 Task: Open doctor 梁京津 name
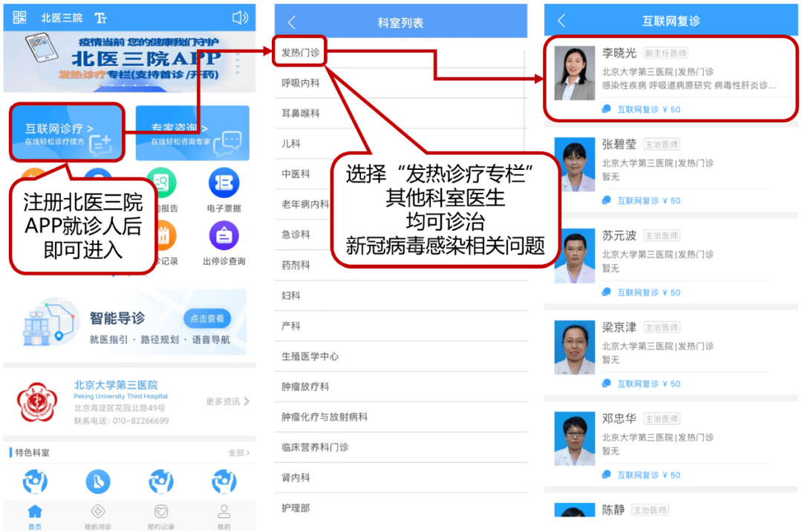[619, 327]
